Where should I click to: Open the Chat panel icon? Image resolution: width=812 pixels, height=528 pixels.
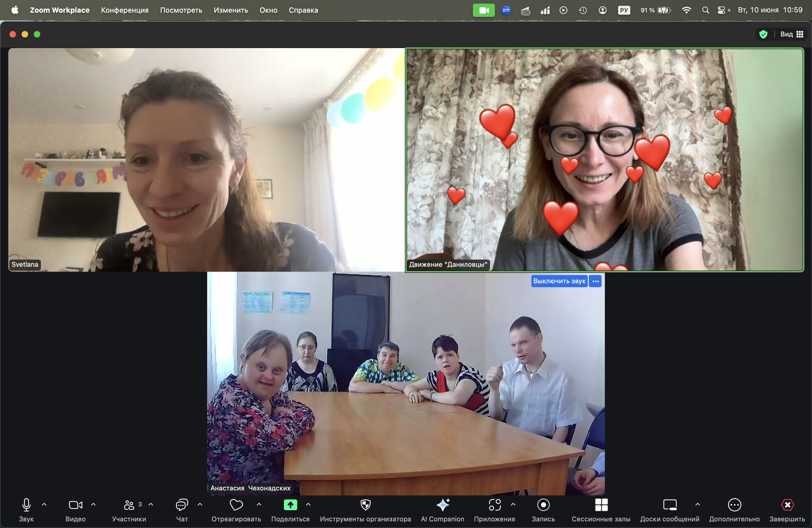pos(182,505)
